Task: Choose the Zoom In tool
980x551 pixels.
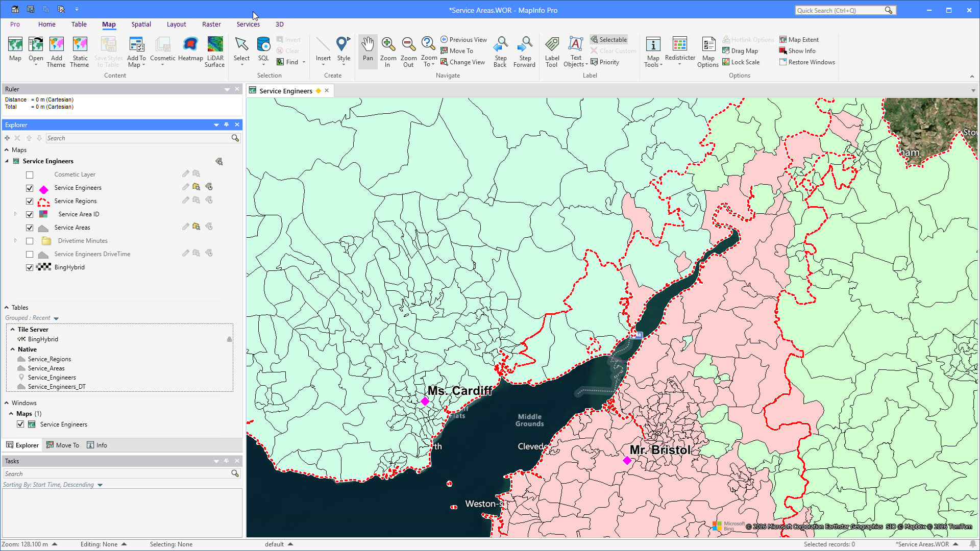Action: [388, 52]
